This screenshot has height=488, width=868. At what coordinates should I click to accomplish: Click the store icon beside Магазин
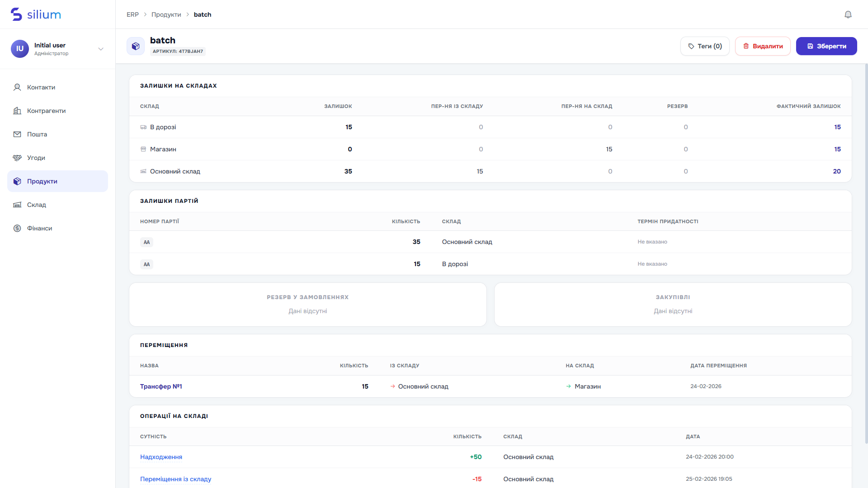coord(143,149)
